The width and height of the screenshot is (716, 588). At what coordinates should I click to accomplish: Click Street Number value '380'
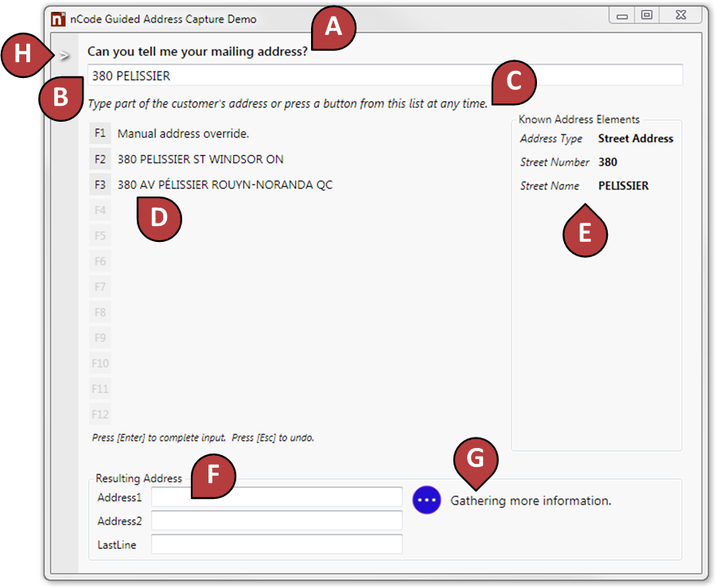(x=608, y=162)
